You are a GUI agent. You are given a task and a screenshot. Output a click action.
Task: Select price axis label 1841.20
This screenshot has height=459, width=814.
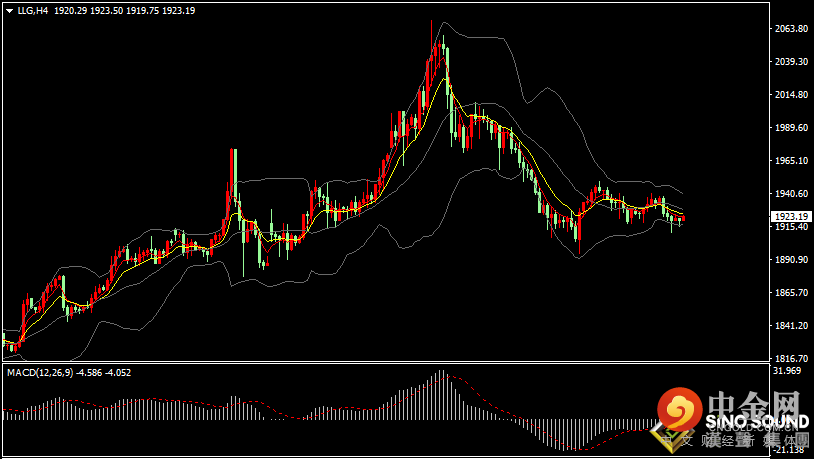coord(791,326)
